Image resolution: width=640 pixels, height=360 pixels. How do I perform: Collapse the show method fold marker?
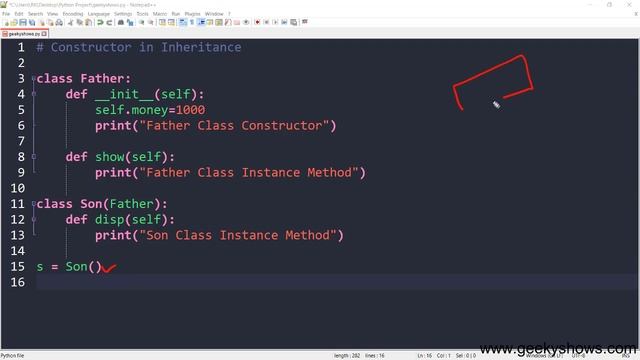(34, 157)
